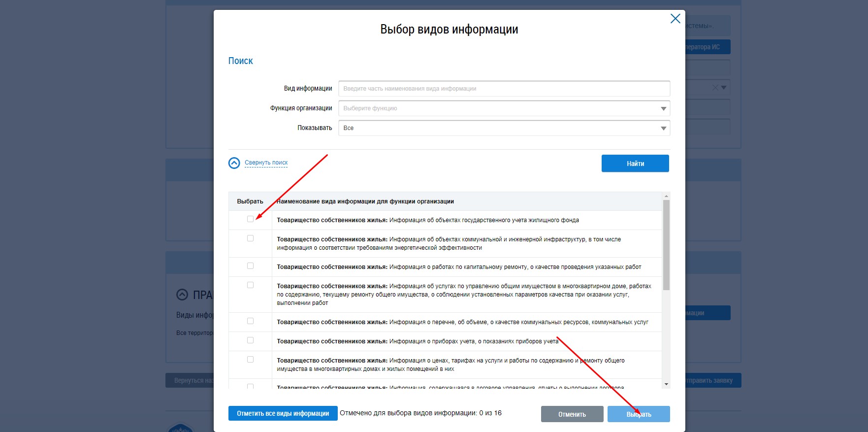Click the scroll up arrow of list
868x432 pixels.
[x=666, y=196]
